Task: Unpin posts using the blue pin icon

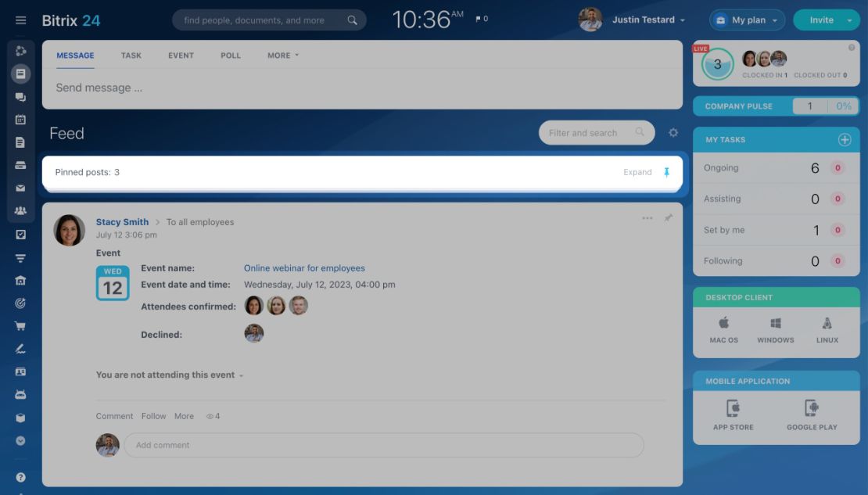Action: 666,172
